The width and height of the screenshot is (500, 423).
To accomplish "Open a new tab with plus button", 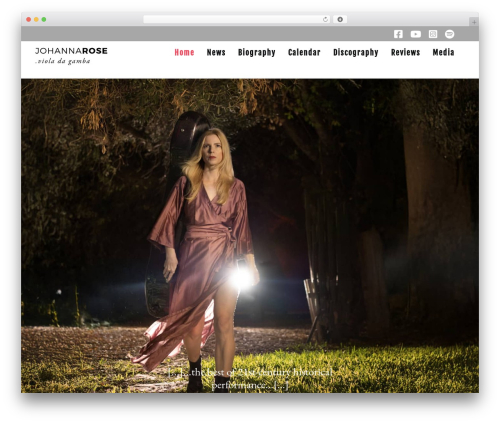I will [474, 22].
